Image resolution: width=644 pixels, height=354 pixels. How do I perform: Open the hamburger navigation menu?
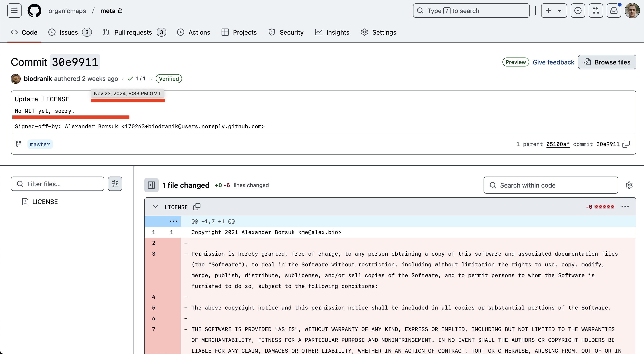point(14,11)
